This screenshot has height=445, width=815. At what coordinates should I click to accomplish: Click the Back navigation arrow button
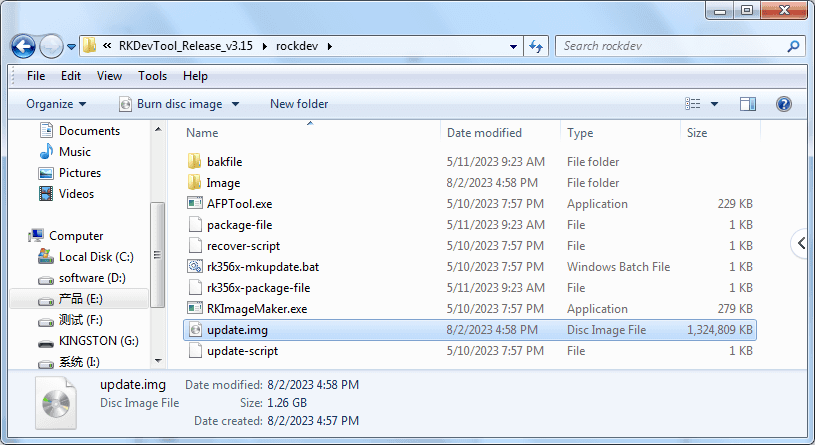(24, 46)
